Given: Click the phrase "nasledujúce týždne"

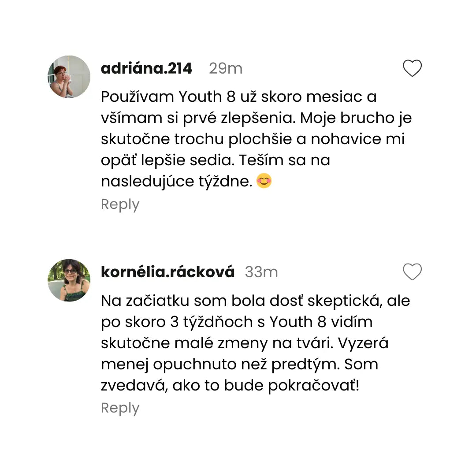Looking at the screenshot, I should click(176, 181).
